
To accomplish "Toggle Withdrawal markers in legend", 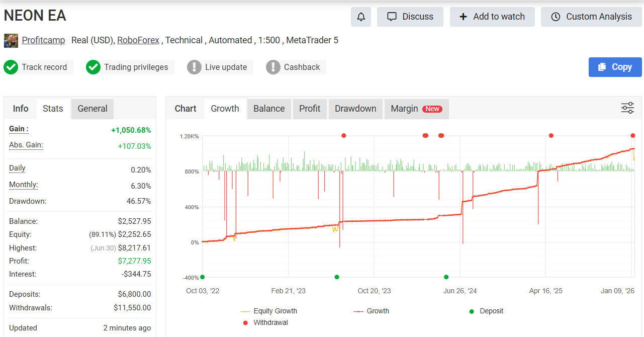I will point(265,322).
